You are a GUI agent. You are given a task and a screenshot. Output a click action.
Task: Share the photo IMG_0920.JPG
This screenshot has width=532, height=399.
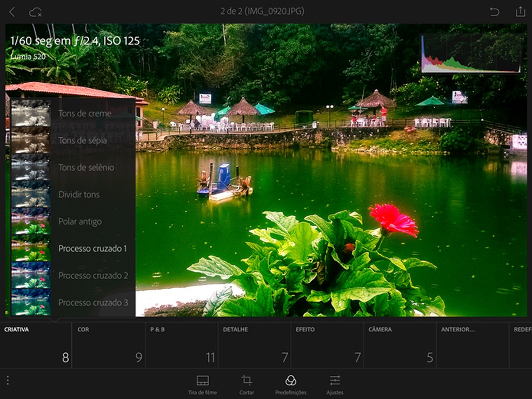(x=520, y=10)
